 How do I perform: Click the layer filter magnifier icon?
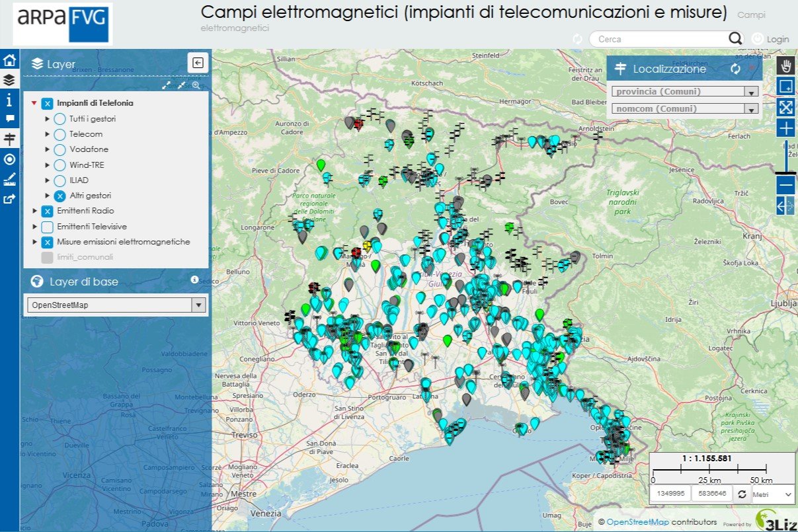pyautogui.click(x=196, y=85)
